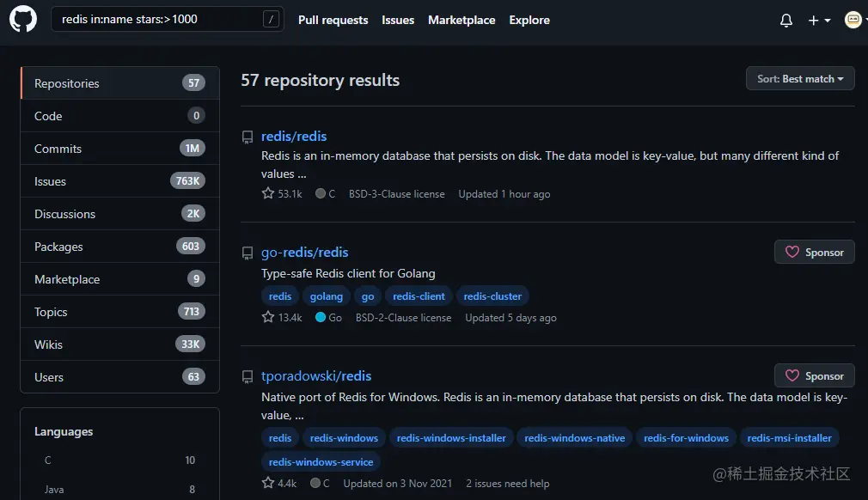The image size is (868, 500).
Task: Click the C language dot for redis/redis
Action: 320,193
